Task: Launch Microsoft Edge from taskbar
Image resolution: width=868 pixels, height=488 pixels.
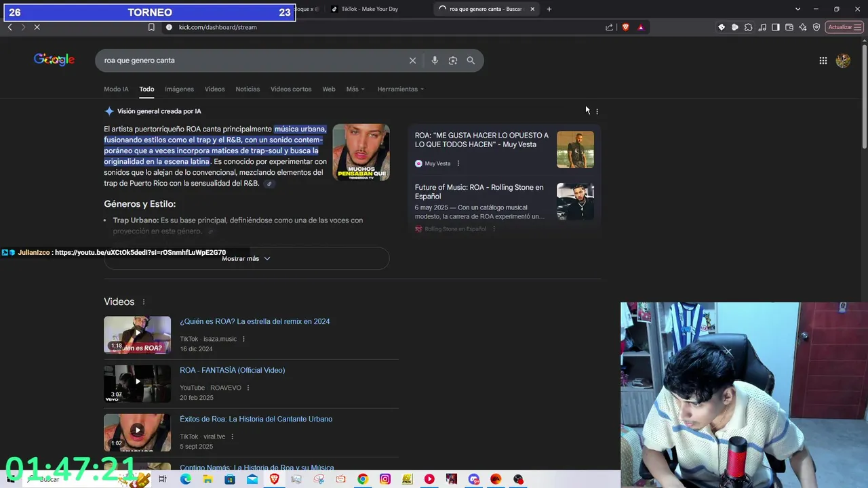Action: click(x=185, y=479)
